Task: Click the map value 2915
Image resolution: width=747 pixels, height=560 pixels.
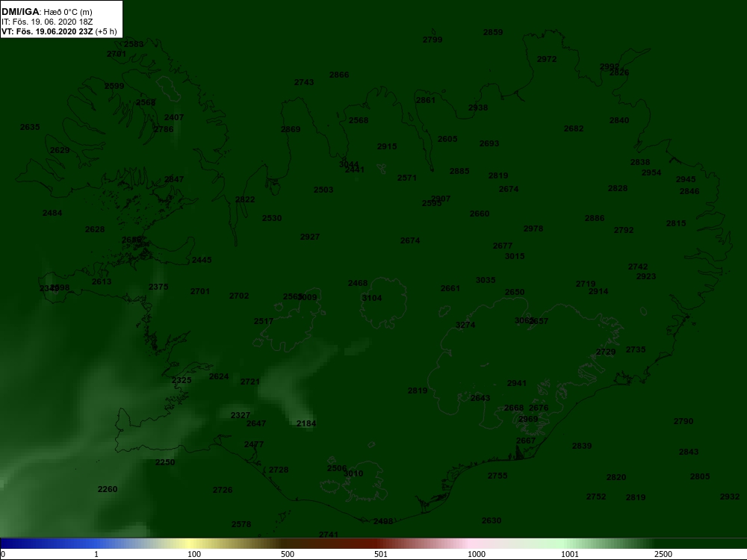Action: (x=387, y=146)
